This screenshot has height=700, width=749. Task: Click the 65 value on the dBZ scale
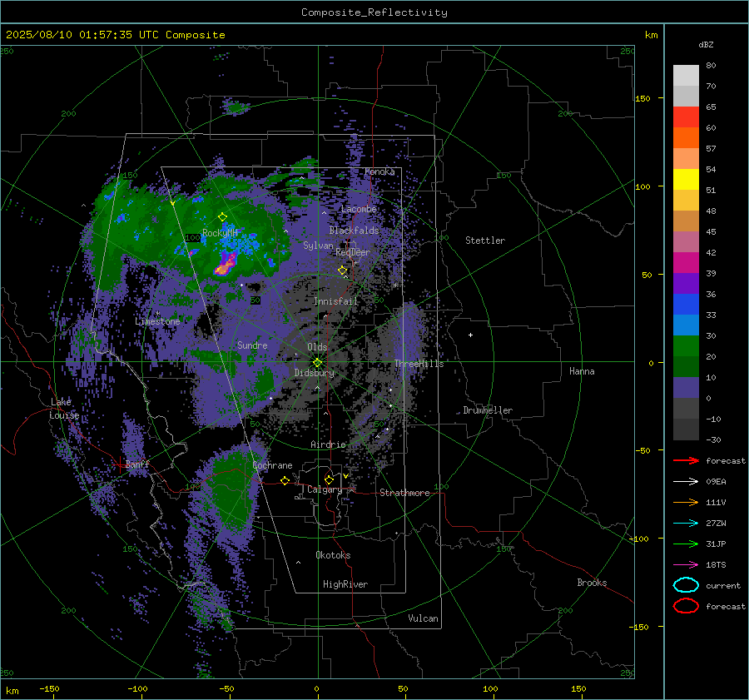(x=711, y=107)
